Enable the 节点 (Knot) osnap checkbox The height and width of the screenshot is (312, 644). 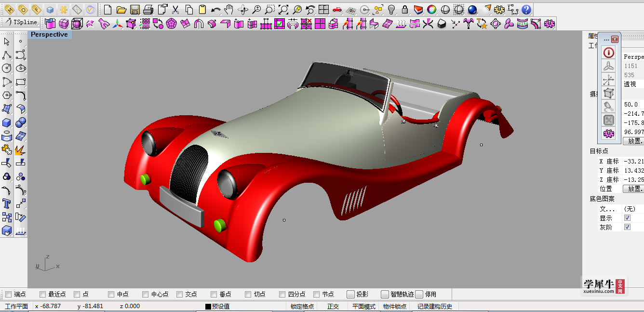click(x=316, y=294)
